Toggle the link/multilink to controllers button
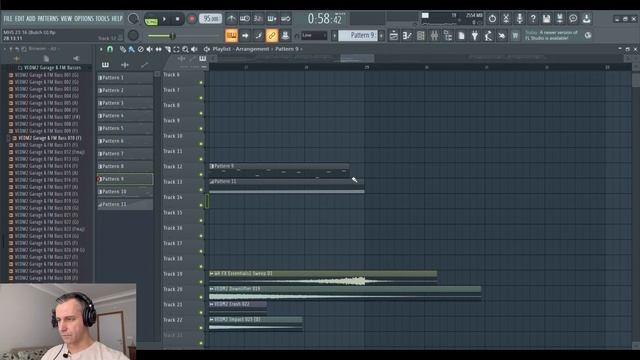 point(272,36)
